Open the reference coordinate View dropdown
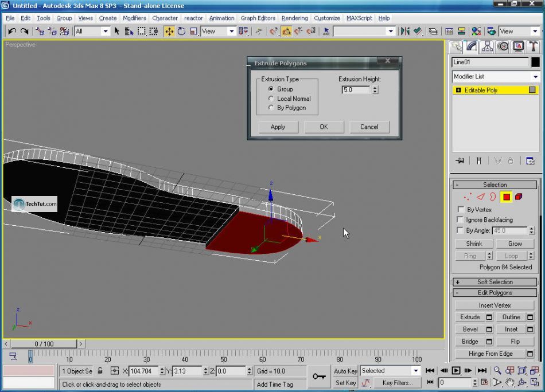This screenshot has height=392, width=545. [218, 32]
